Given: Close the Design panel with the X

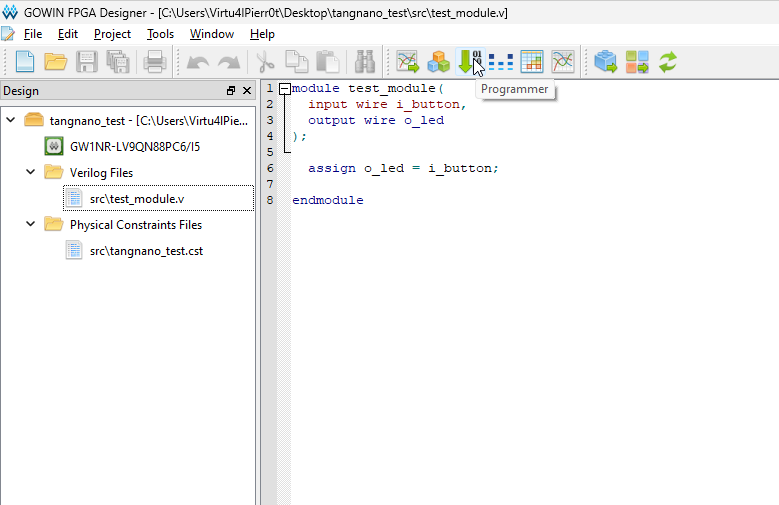Looking at the screenshot, I should pos(247,90).
